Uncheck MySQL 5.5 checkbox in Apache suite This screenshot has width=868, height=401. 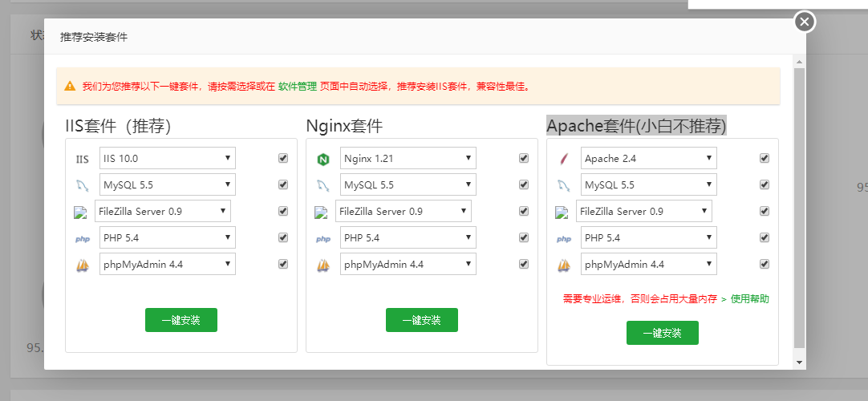click(765, 184)
